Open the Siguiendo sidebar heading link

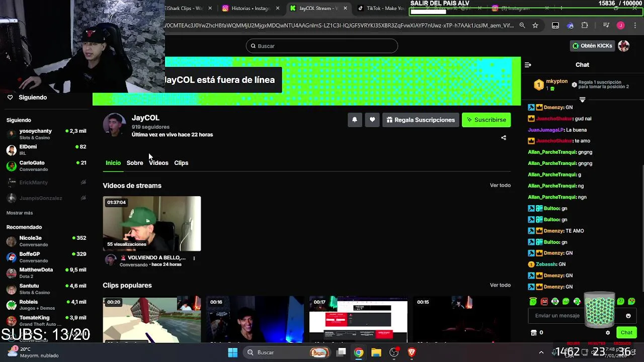(x=33, y=98)
